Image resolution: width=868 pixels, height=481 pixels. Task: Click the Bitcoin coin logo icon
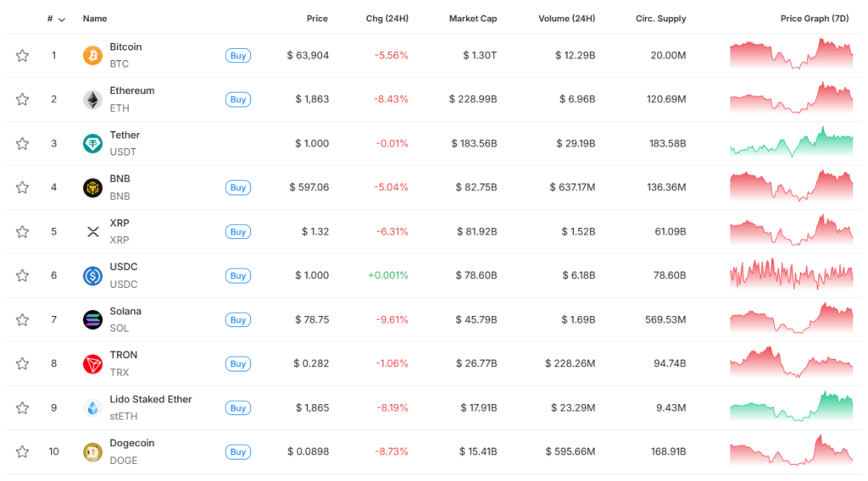click(x=92, y=56)
